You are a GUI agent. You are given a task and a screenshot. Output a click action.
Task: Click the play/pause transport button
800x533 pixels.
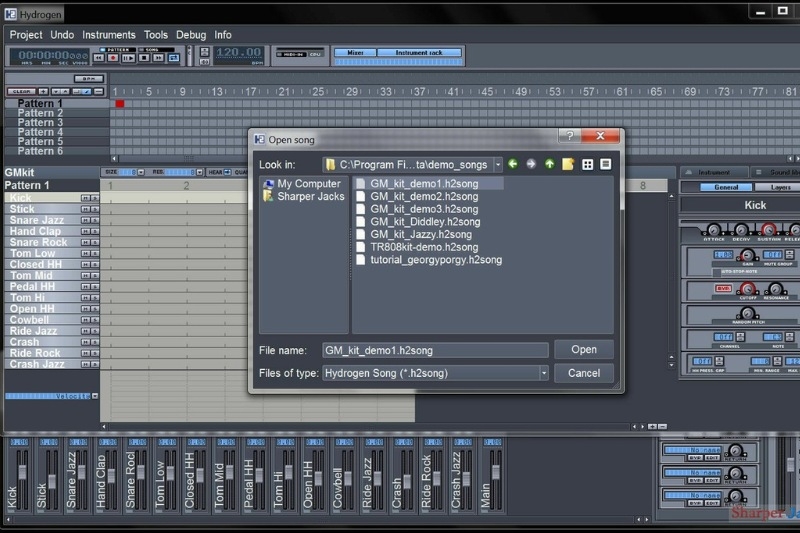click(128, 58)
